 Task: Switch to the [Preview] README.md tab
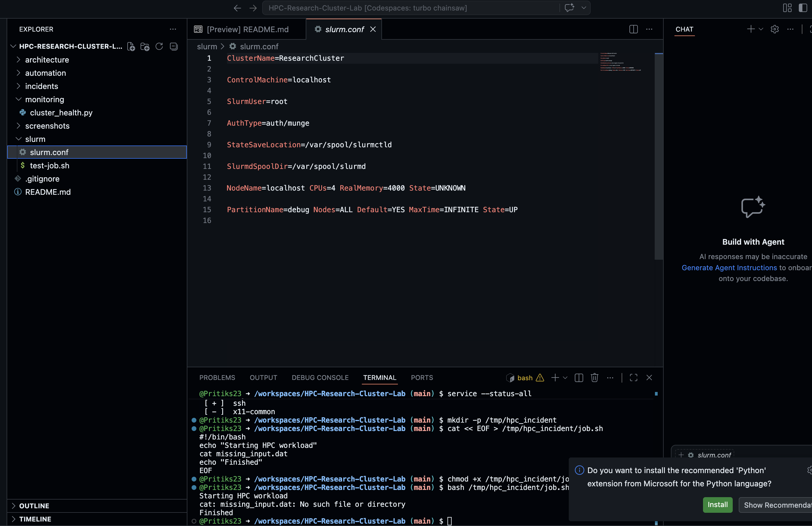[246, 29]
